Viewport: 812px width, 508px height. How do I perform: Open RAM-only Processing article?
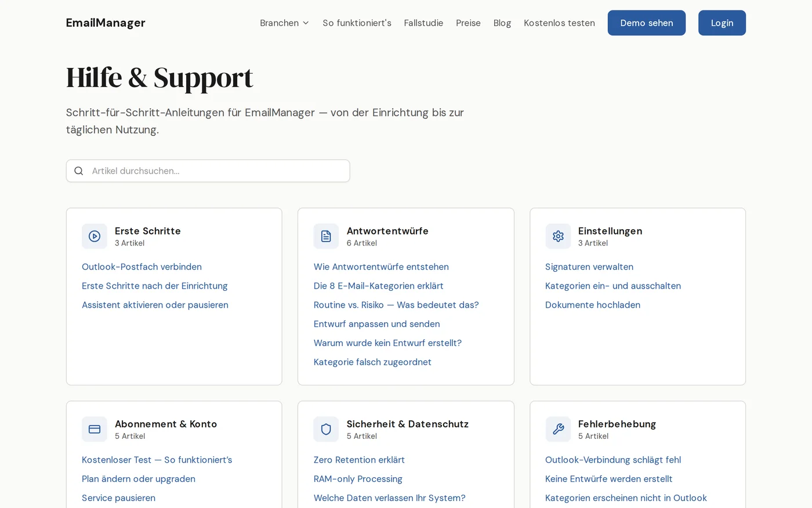coord(358,479)
